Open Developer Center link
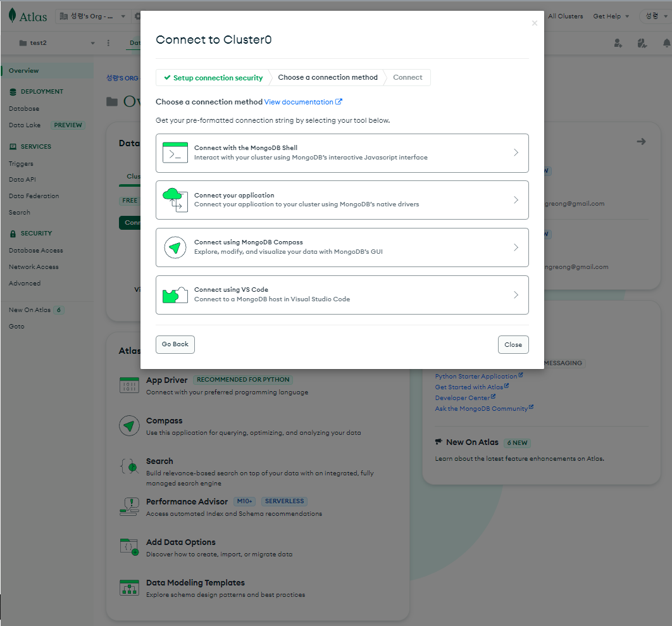 (465, 398)
